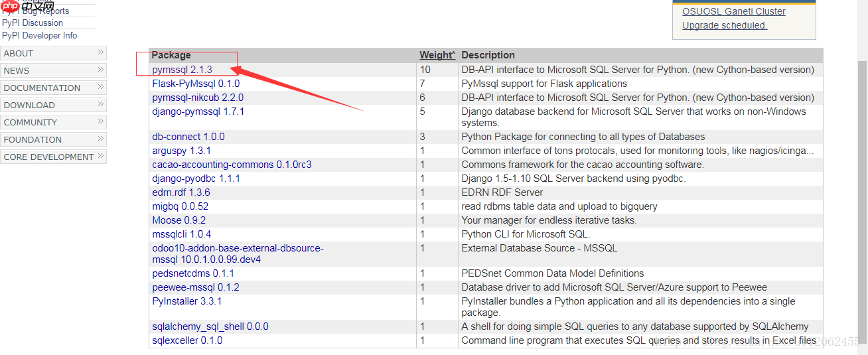Screen dimensions: 868x355
Task: Open the DOWNLOAD sidebar menu
Action: (53, 105)
